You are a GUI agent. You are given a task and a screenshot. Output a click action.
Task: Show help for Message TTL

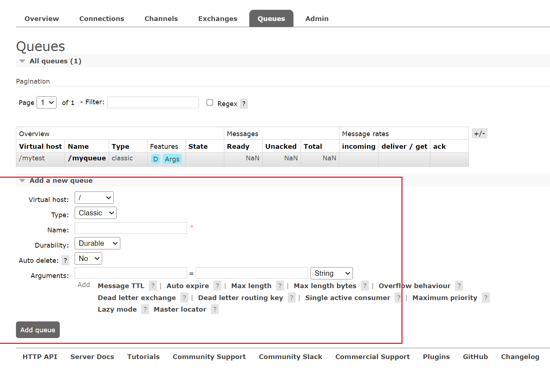point(153,286)
